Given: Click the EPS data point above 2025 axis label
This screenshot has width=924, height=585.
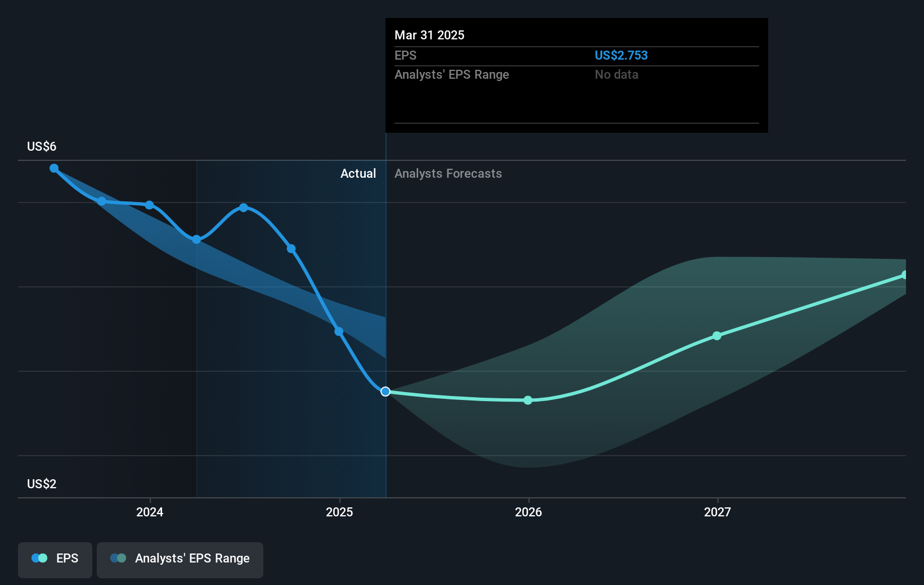Looking at the screenshot, I should click(x=339, y=331).
